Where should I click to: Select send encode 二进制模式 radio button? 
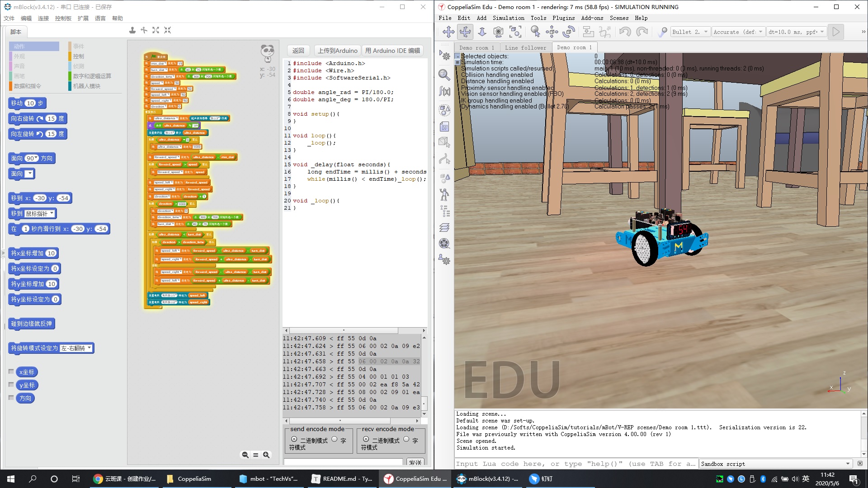pos(294,439)
